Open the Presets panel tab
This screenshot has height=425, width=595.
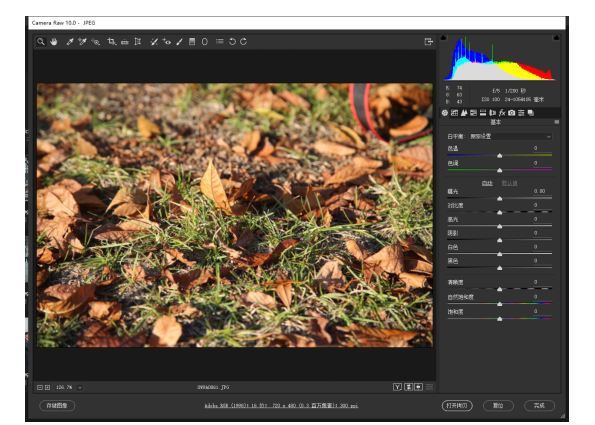[x=521, y=113]
